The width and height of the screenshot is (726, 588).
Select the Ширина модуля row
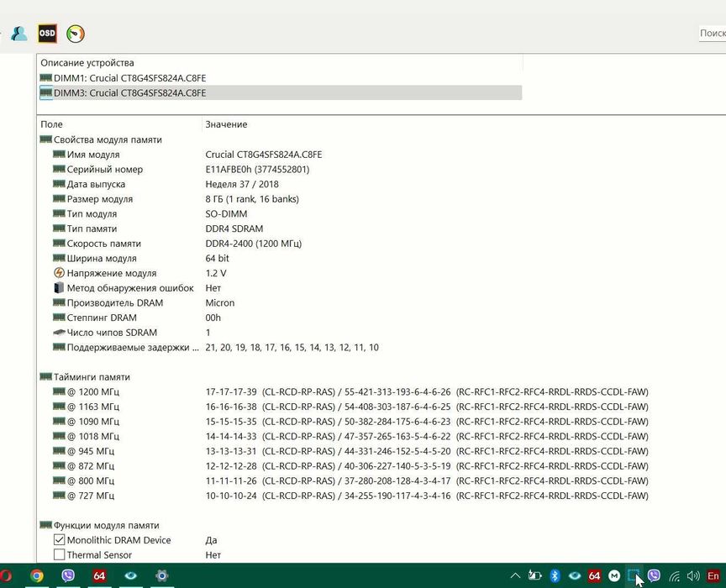[x=141, y=258]
